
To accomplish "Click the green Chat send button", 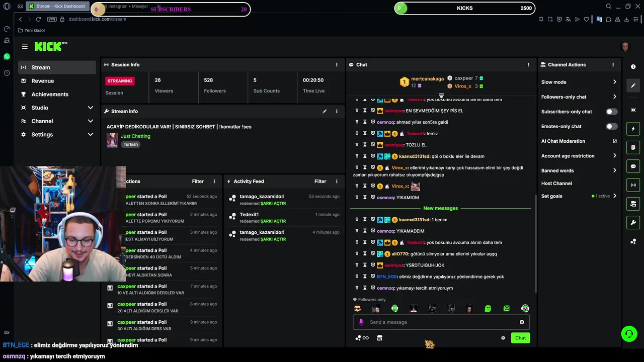I will click(520, 338).
